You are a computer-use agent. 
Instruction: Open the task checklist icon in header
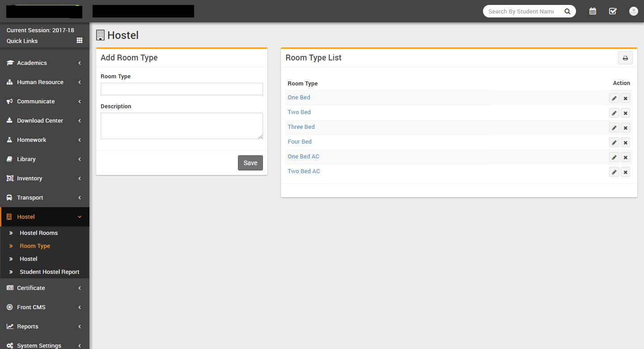[x=613, y=11]
